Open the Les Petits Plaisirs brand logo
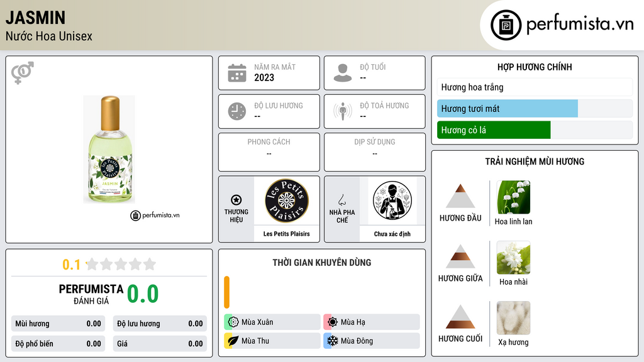Image resolution: width=644 pixels, height=362 pixels. [287, 200]
